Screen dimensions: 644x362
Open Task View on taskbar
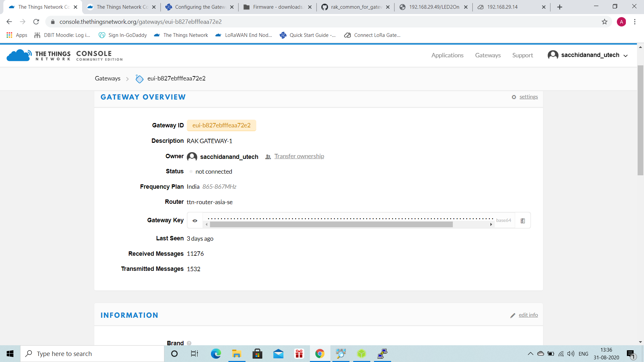tap(195, 354)
